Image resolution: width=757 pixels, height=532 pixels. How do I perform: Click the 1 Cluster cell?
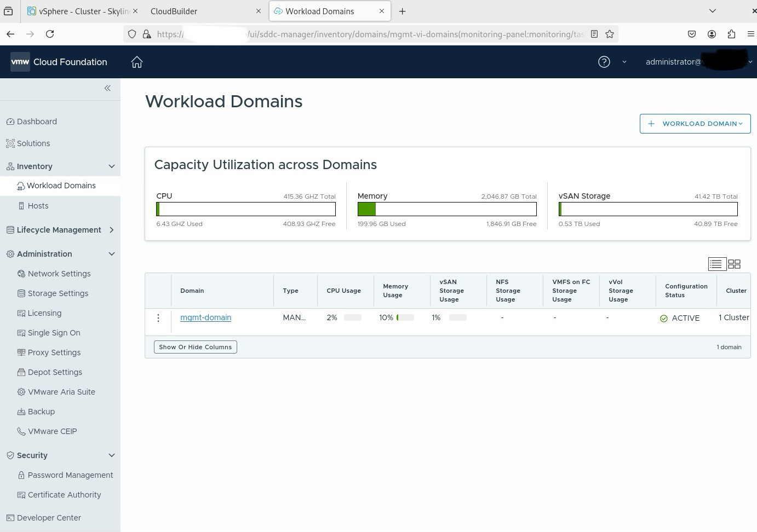pyautogui.click(x=734, y=317)
